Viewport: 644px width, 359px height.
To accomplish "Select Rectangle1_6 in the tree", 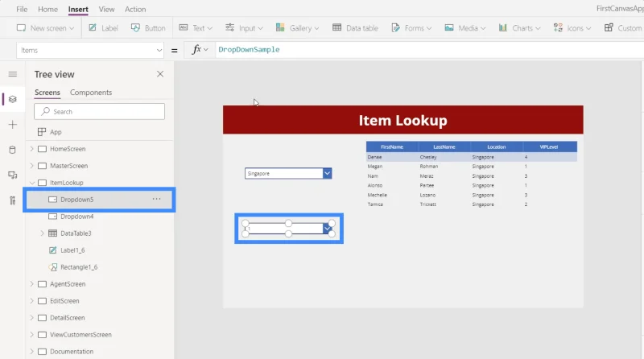I will (x=79, y=267).
